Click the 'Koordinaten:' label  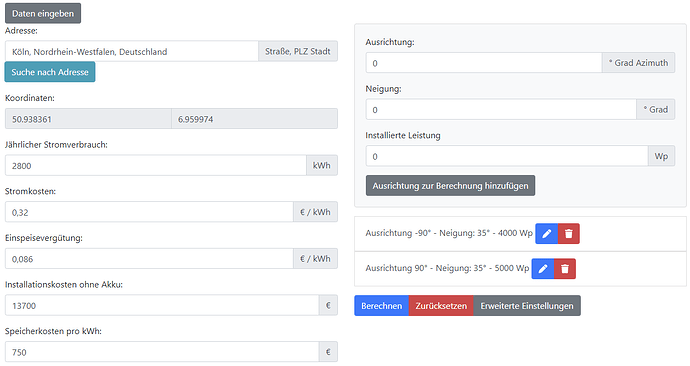30,98
